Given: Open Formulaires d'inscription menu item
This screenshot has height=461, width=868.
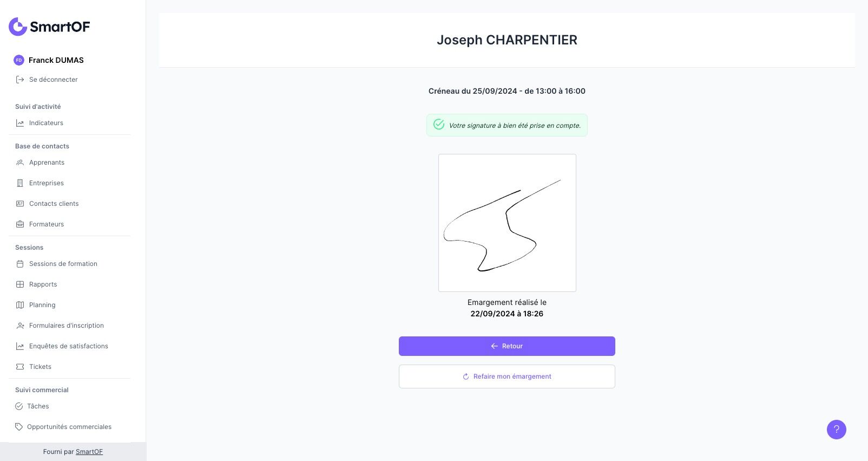Looking at the screenshot, I should [66, 326].
